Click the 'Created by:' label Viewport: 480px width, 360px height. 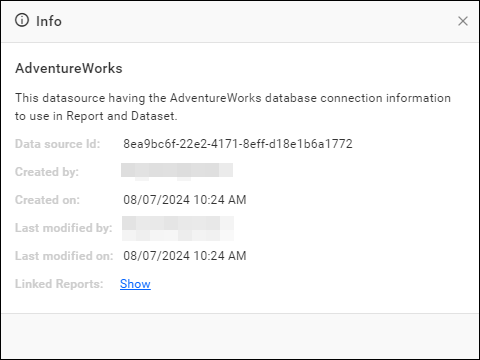47,172
